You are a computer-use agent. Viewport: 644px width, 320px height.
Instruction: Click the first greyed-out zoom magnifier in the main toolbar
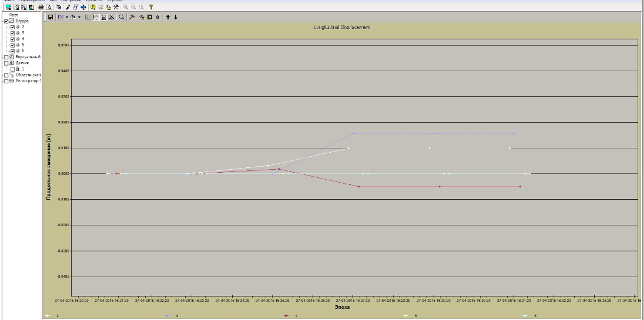click(126, 7)
